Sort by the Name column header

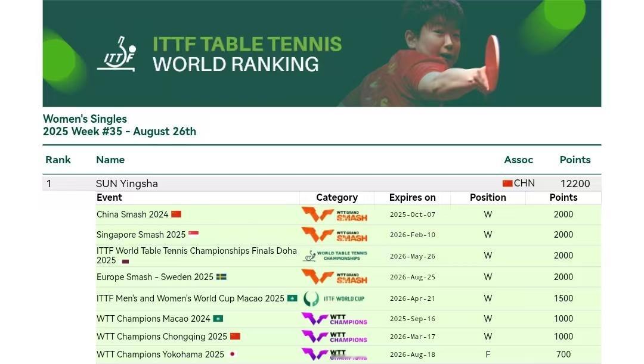click(110, 160)
